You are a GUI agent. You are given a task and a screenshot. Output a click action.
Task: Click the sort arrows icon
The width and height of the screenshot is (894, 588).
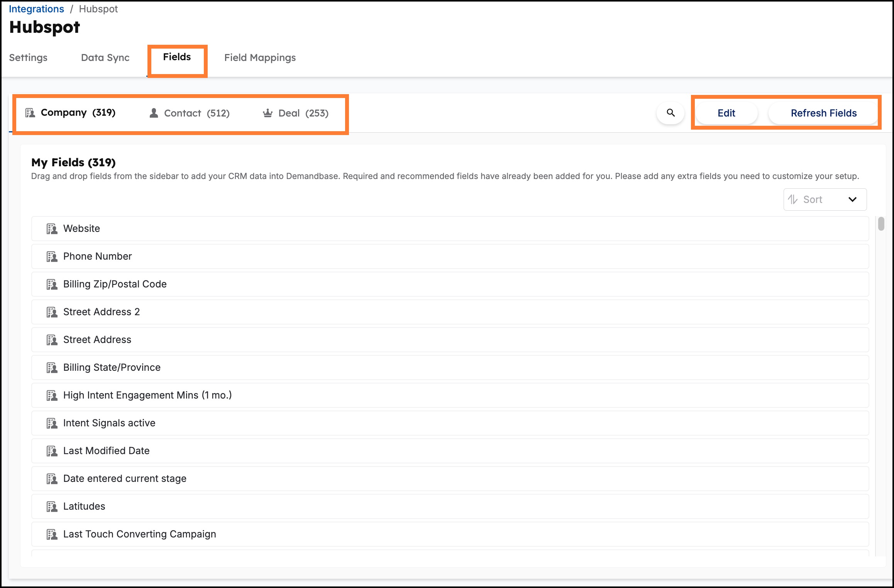pyautogui.click(x=793, y=199)
